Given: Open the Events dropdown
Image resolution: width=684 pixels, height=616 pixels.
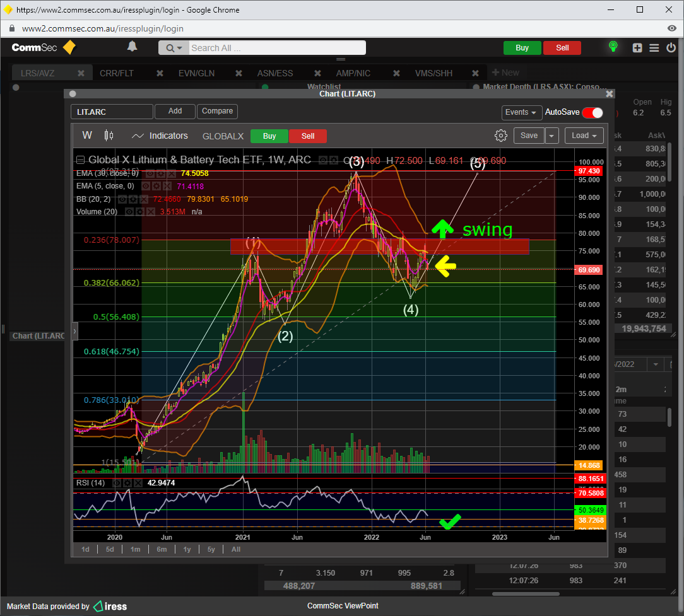Looking at the screenshot, I should click(x=522, y=112).
